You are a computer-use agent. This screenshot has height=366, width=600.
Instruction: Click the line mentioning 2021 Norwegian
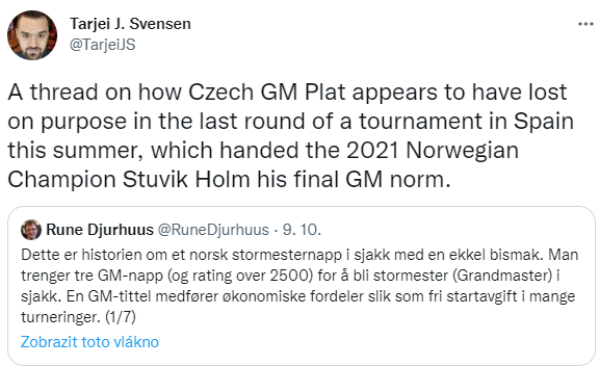point(263,150)
